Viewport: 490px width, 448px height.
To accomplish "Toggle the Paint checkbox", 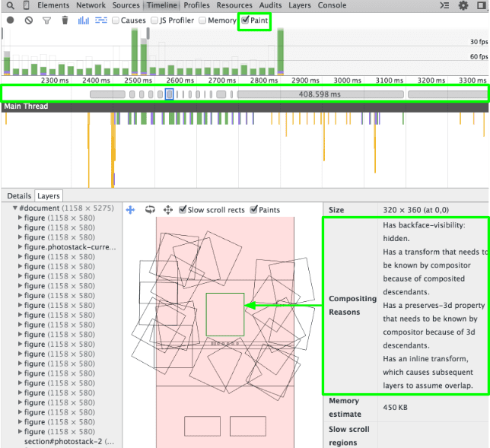I will click(x=245, y=21).
